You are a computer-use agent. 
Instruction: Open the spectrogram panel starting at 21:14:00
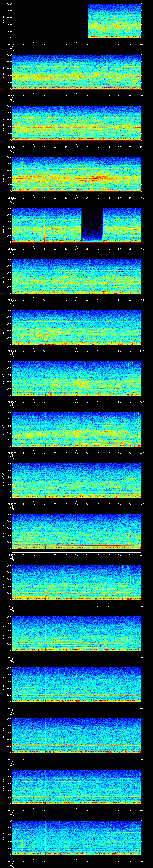[x=76, y=276]
